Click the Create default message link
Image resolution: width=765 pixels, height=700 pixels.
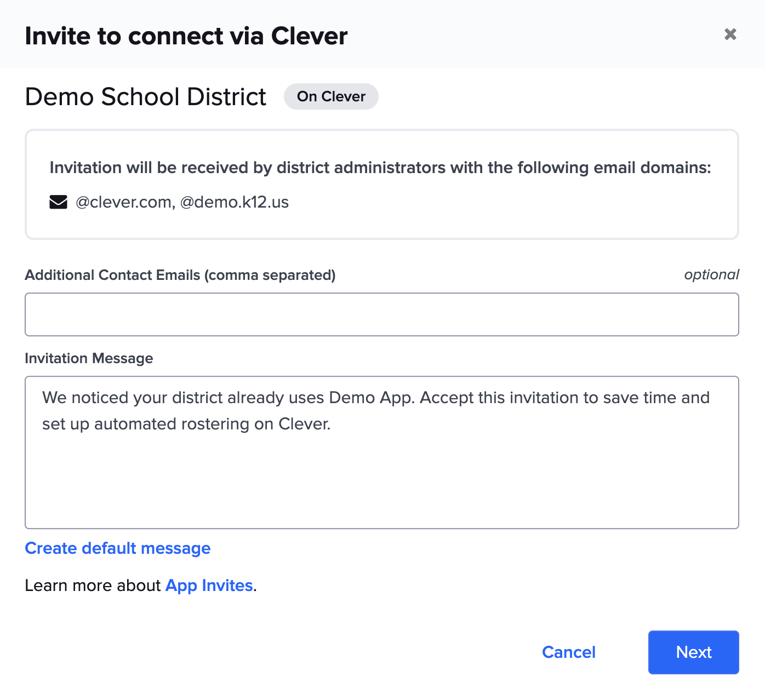click(x=118, y=548)
